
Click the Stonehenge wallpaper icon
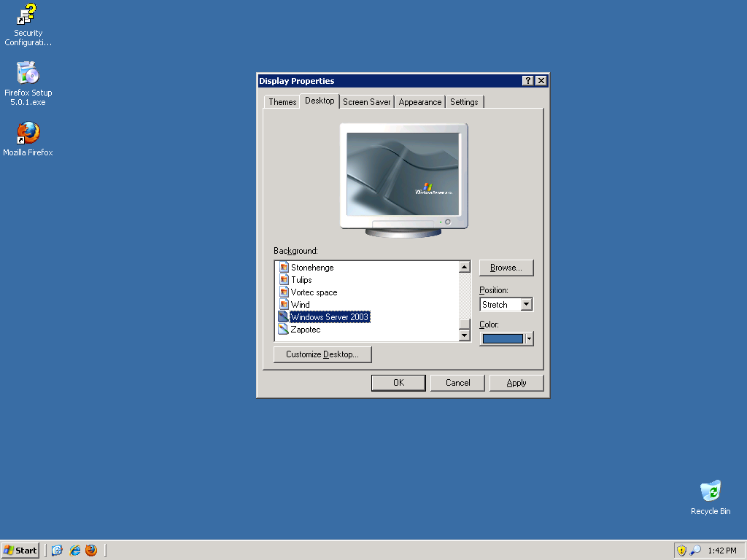pyautogui.click(x=284, y=267)
